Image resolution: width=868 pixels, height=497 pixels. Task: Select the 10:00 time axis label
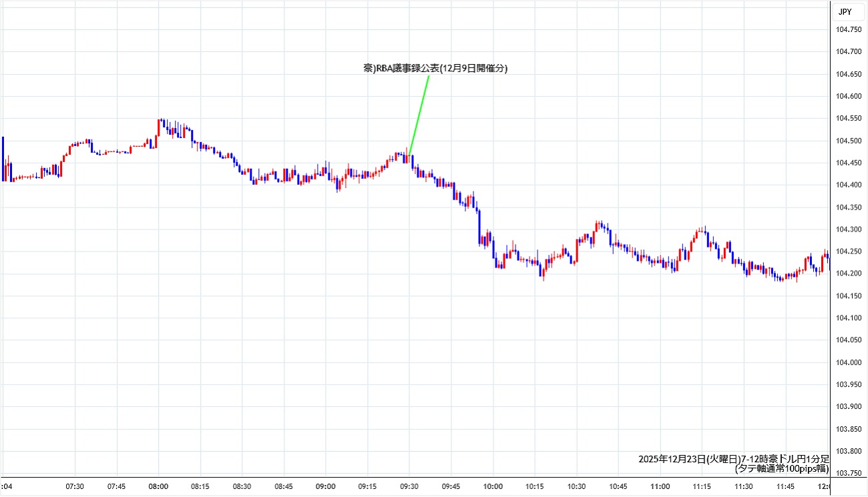tap(493, 486)
